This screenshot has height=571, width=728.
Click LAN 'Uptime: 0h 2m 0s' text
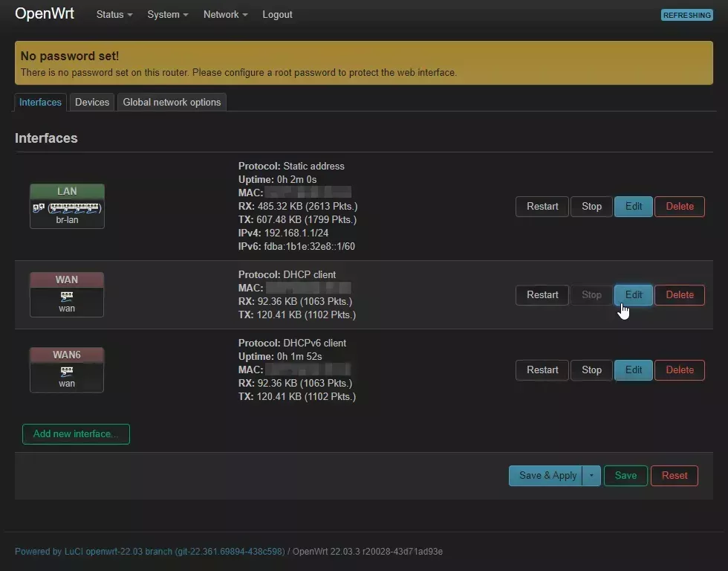pyautogui.click(x=277, y=180)
